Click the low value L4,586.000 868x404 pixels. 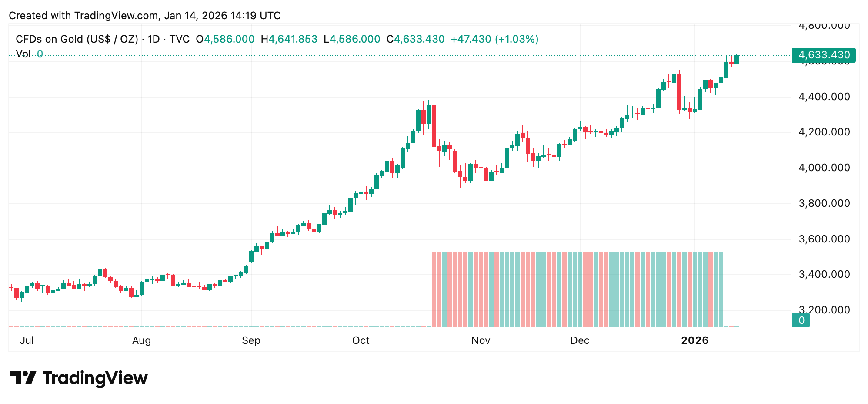352,39
